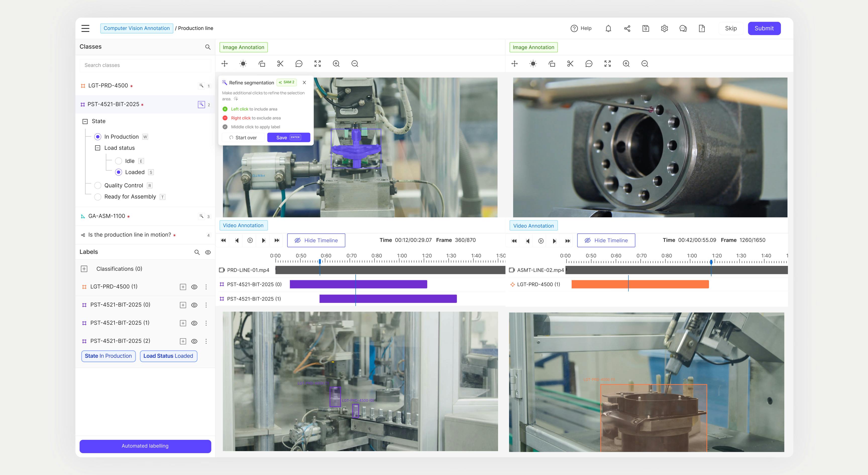Click the Submit button
868x475 pixels.
pos(764,28)
